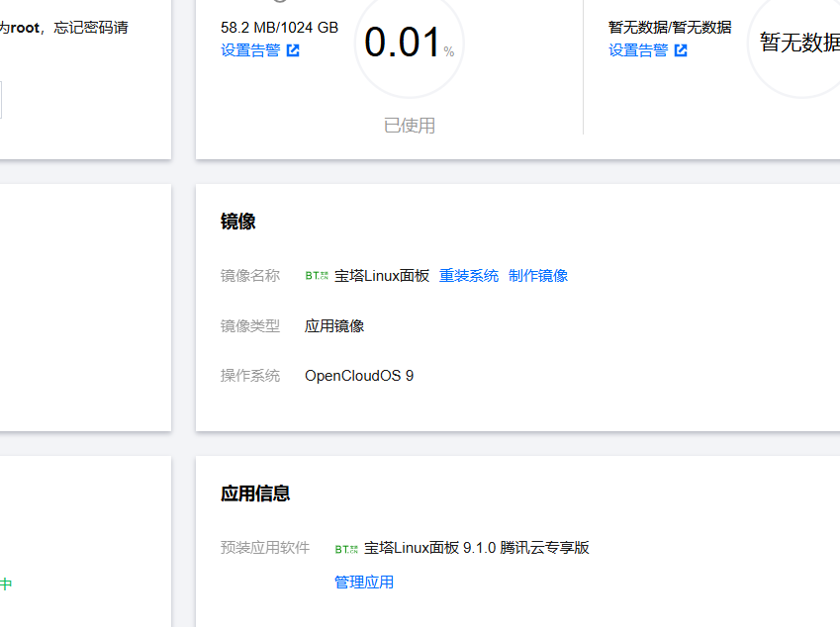This screenshot has width=840, height=627.
Task: Click the BT logo in 镜像名称 row
Action: tap(317, 276)
